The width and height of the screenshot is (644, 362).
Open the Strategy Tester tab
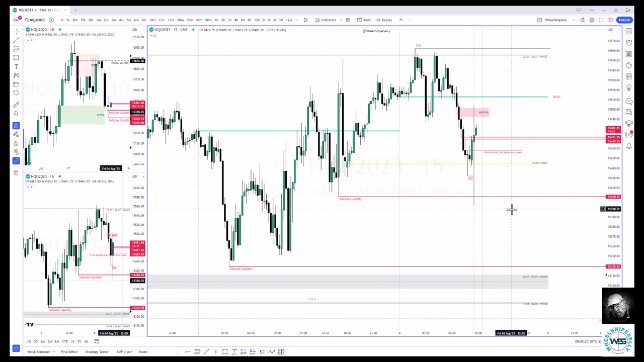coord(97,352)
